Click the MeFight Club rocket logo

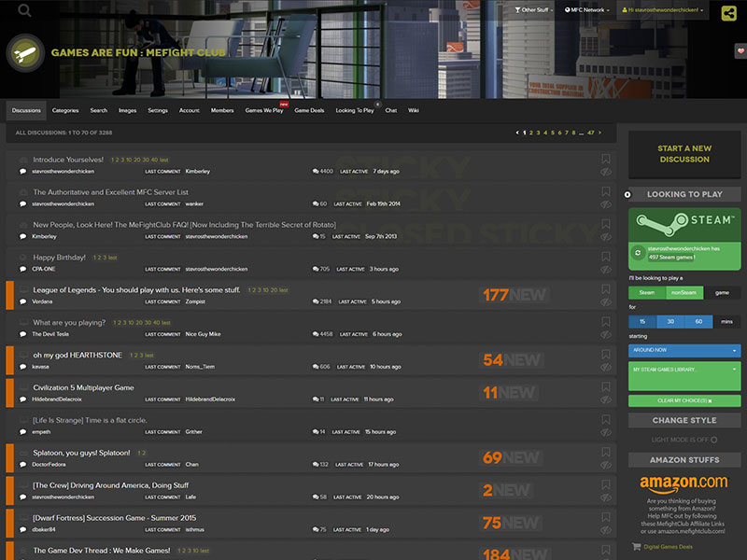click(x=25, y=53)
